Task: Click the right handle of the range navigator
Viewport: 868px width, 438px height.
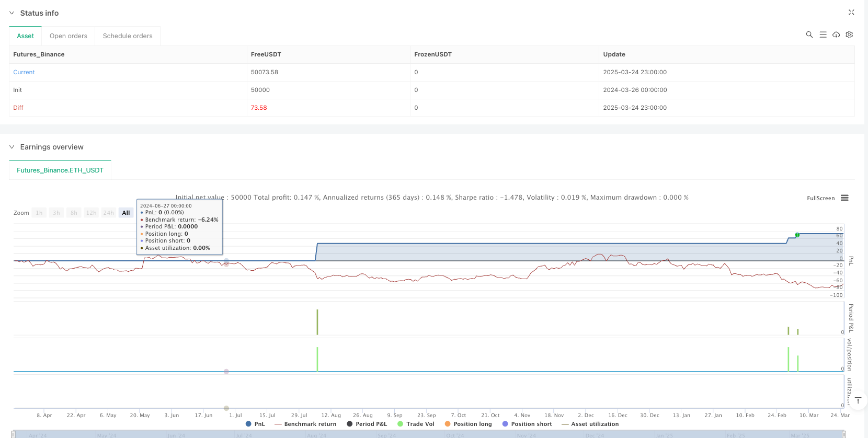Action: point(843,434)
